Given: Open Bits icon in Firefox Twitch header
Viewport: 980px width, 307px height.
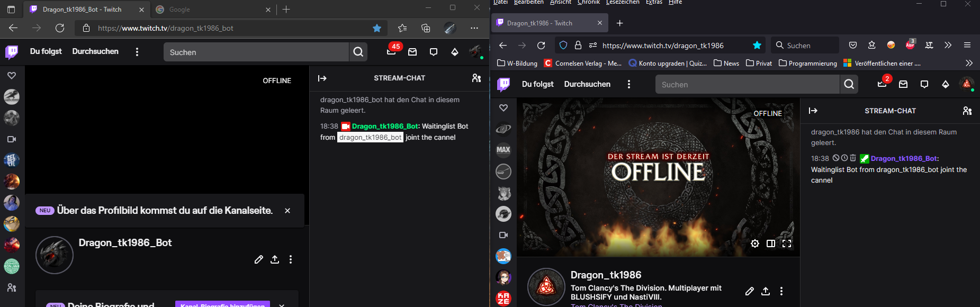Looking at the screenshot, I should 946,84.
